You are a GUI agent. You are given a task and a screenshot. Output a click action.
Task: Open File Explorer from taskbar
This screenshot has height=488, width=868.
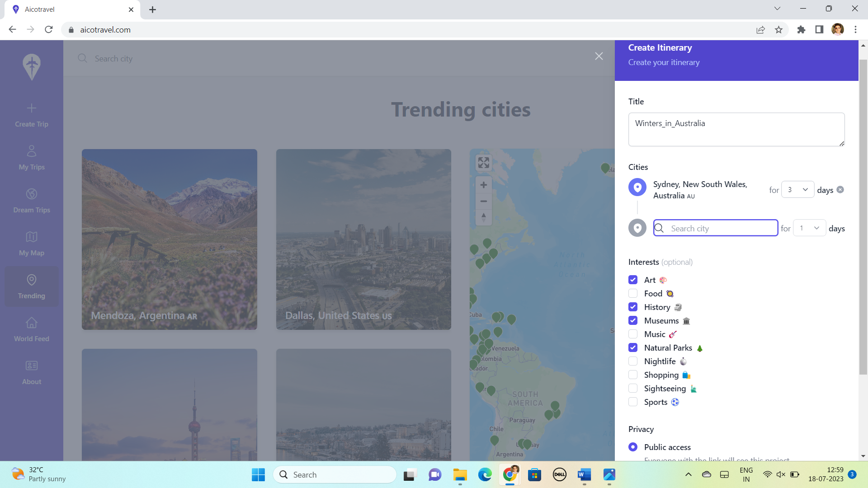[460, 475]
